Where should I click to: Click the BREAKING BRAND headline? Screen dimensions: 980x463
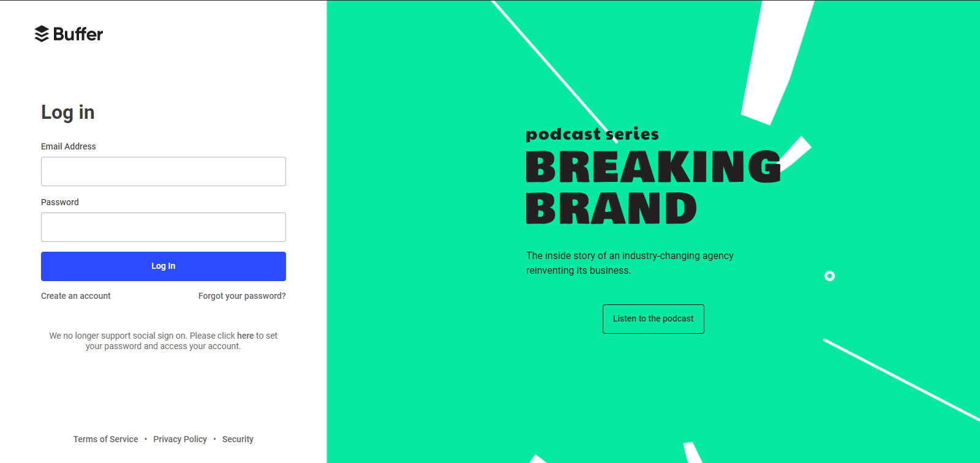(x=653, y=187)
